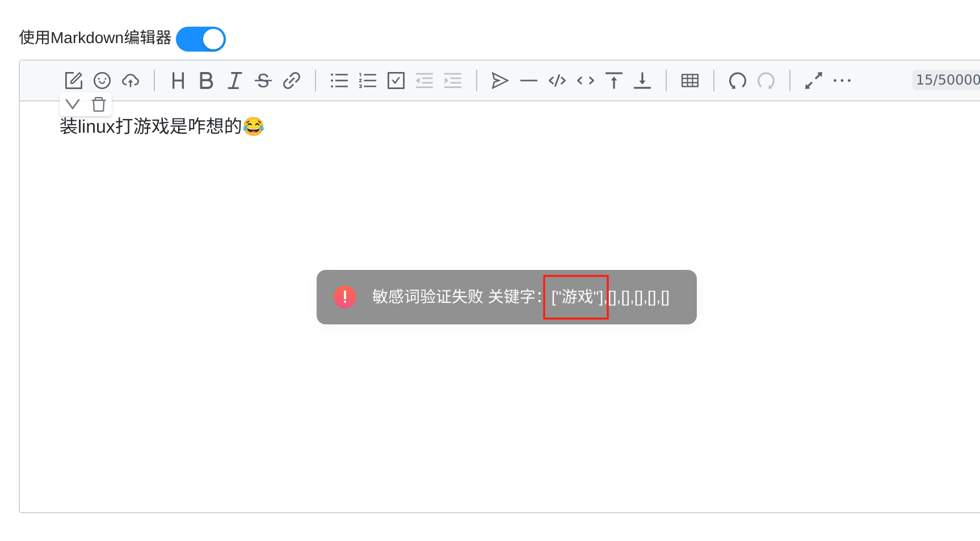
Task: Insert line after current block
Action: [x=642, y=81]
